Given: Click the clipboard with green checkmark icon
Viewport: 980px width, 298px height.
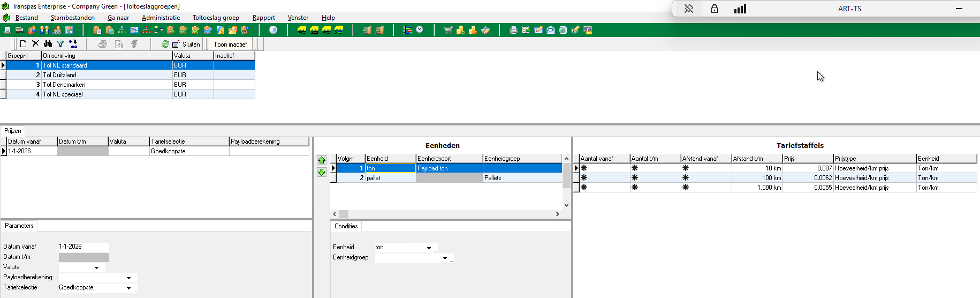Looking at the screenshot, I should click(x=183, y=30).
